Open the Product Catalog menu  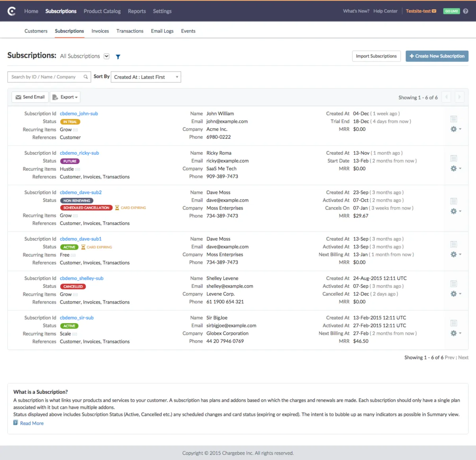102,11
